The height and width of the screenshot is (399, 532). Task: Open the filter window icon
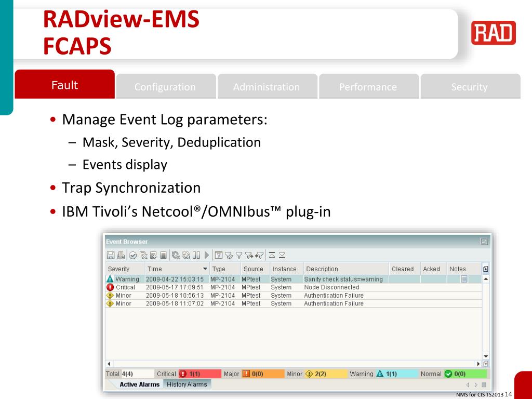219,255
